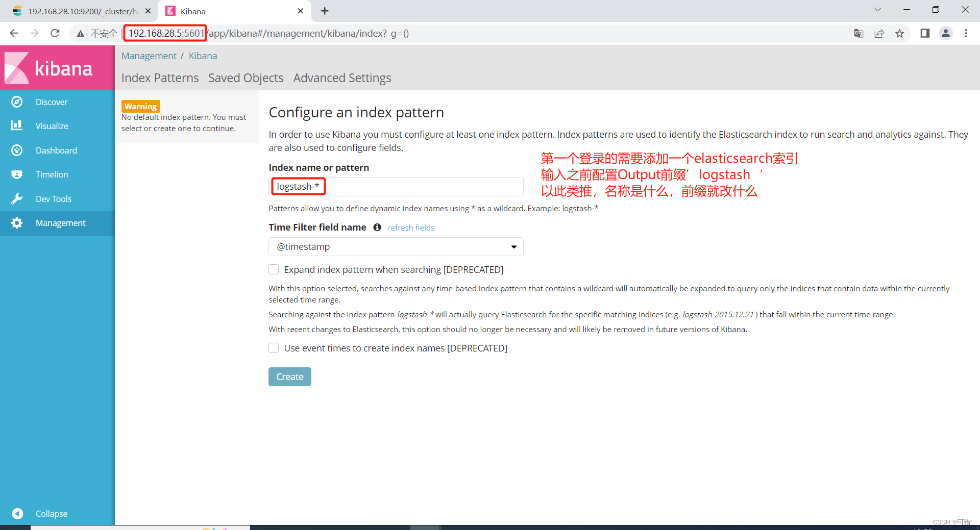
Task: Switch to the Advanced Settings tab
Action: point(342,78)
